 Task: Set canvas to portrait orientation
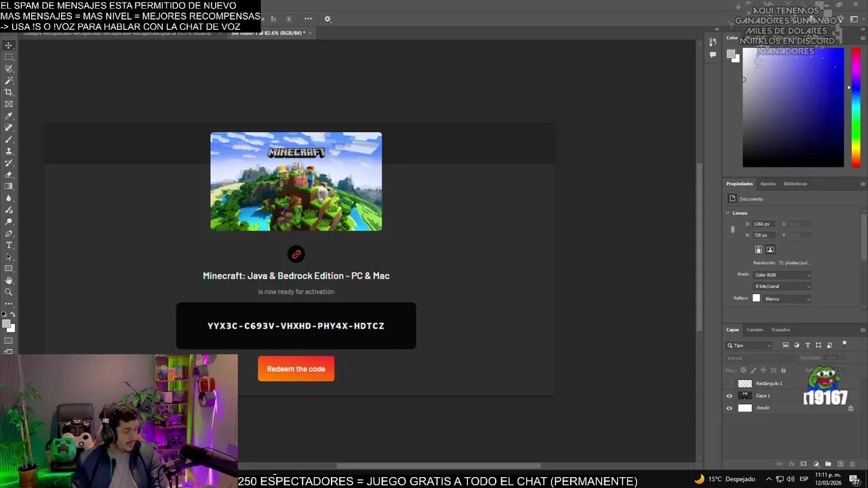coord(758,249)
